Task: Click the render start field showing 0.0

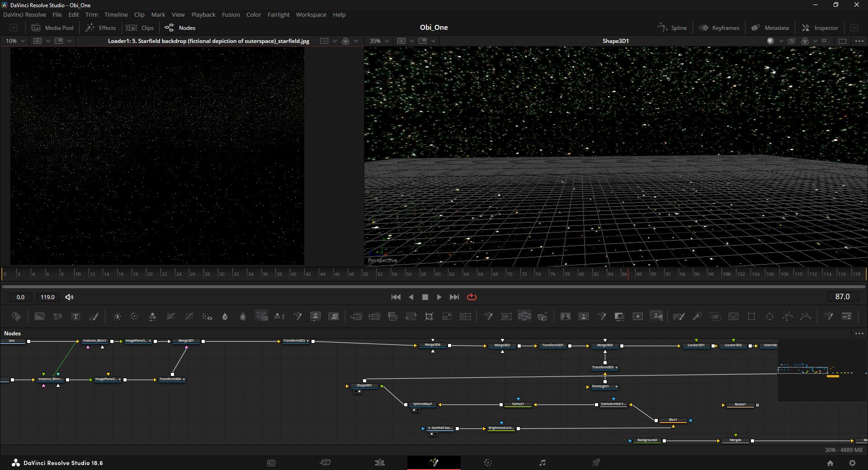Action: (x=20, y=297)
